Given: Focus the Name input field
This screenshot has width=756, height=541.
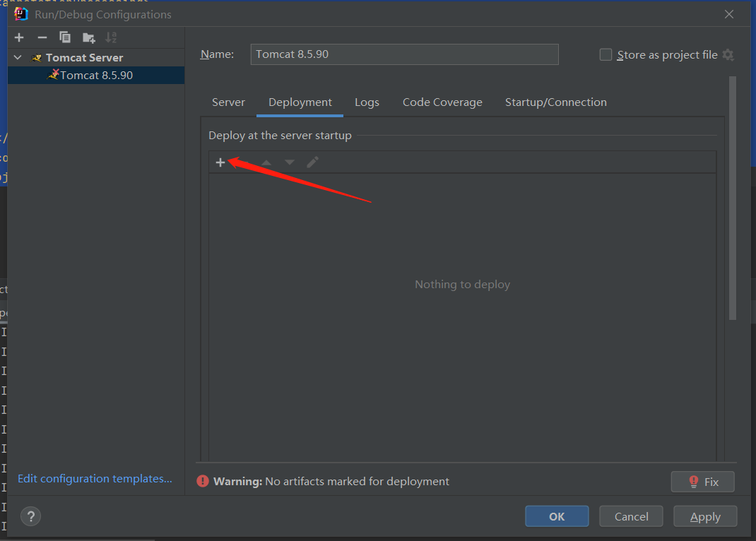Looking at the screenshot, I should pos(405,54).
